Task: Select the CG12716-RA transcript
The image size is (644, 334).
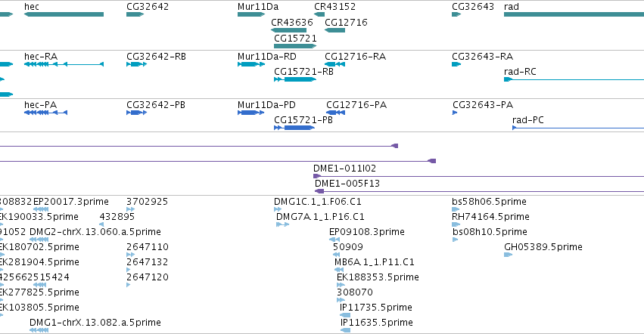Action: (x=334, y=64)
